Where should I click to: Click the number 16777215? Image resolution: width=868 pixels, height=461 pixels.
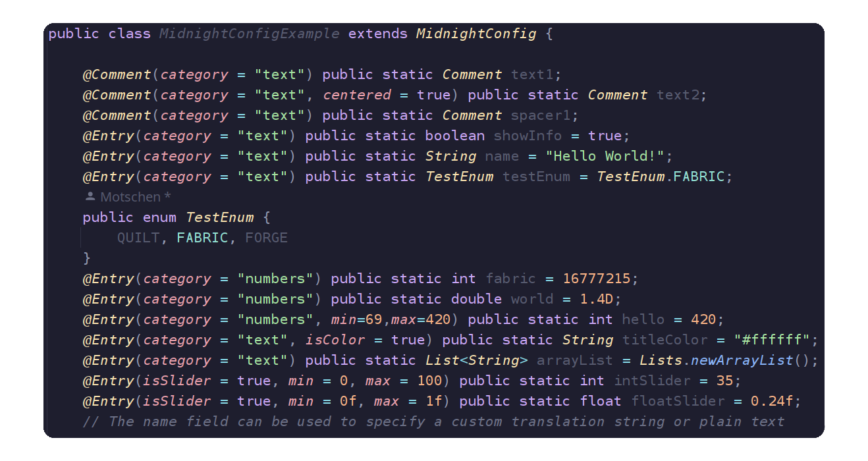click(597, 279)
